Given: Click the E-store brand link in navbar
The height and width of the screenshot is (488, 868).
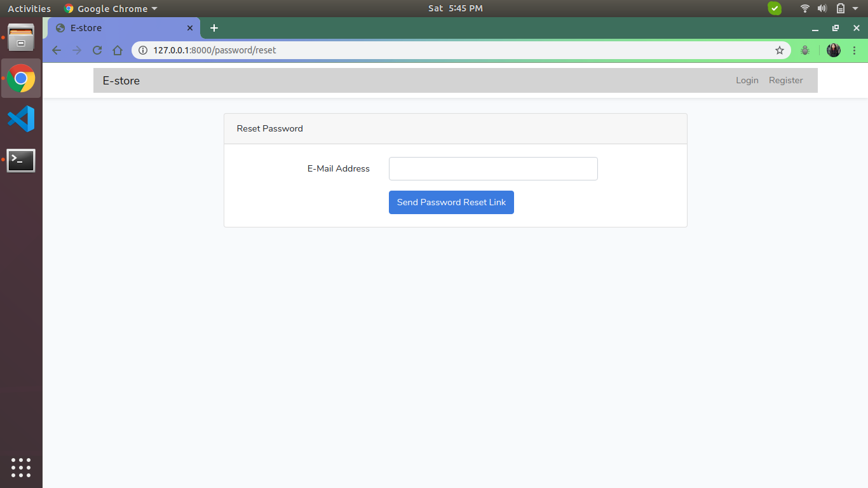Looking at the screenshot, I should point(121,81).
